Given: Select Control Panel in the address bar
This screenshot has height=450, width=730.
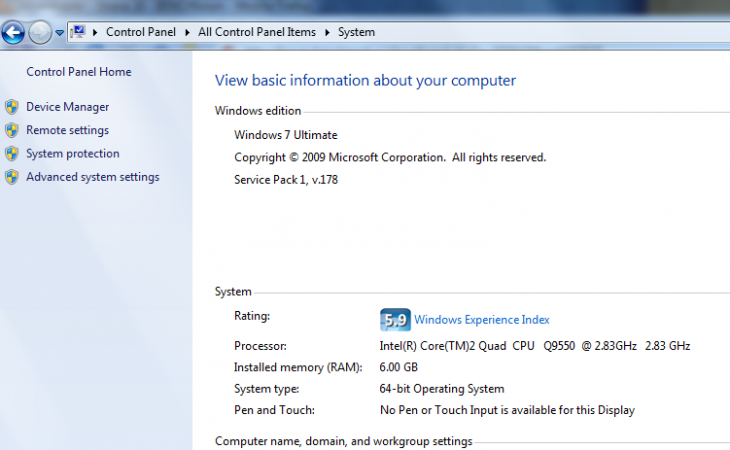Looking at the screenshot, I should [x=141, y=32].
